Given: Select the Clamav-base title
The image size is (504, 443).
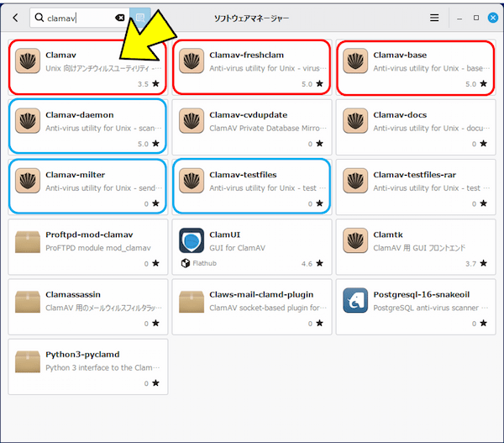Looking at the screenshot, I should coord(400,55).
